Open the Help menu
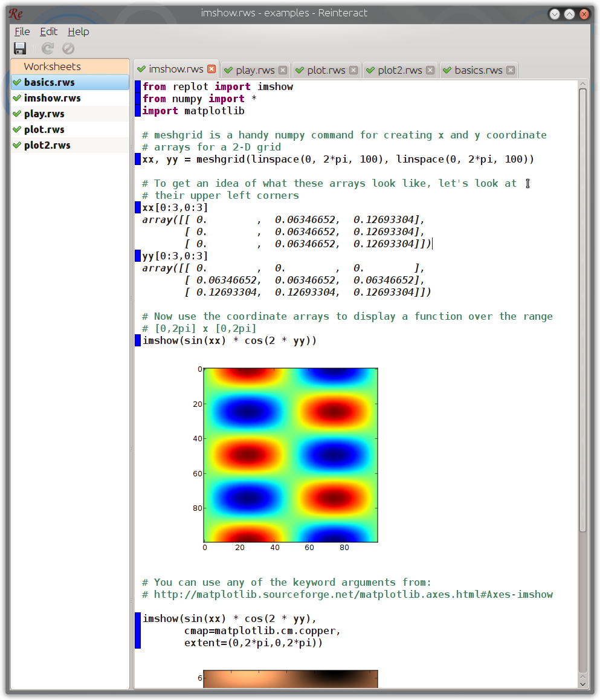The height and width of the screenshot is (700, 600). coord(79,31)
